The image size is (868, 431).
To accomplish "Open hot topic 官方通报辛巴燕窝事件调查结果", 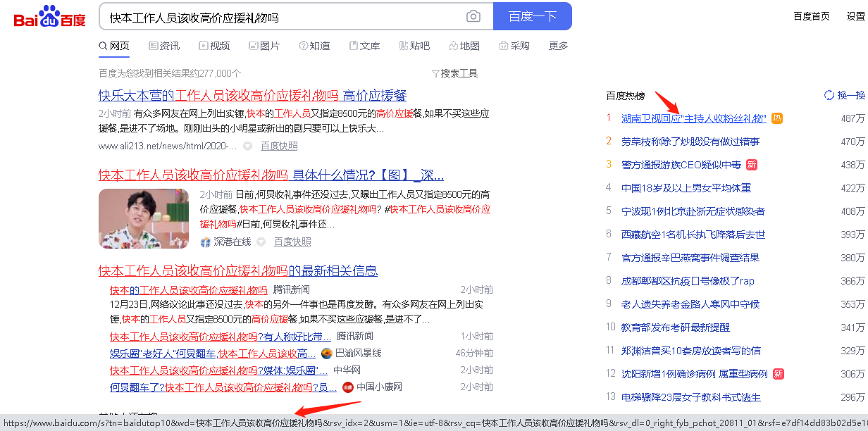I will [690, 258].
